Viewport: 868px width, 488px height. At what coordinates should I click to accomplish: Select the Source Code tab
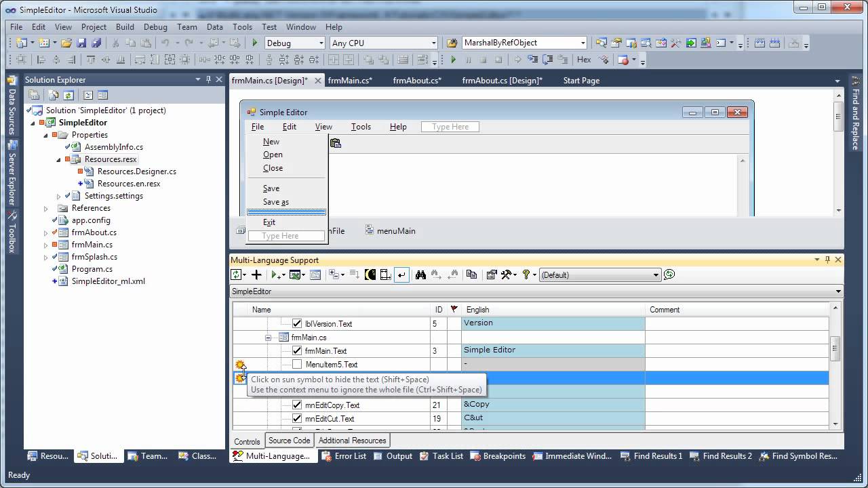(x=290, y=441)
